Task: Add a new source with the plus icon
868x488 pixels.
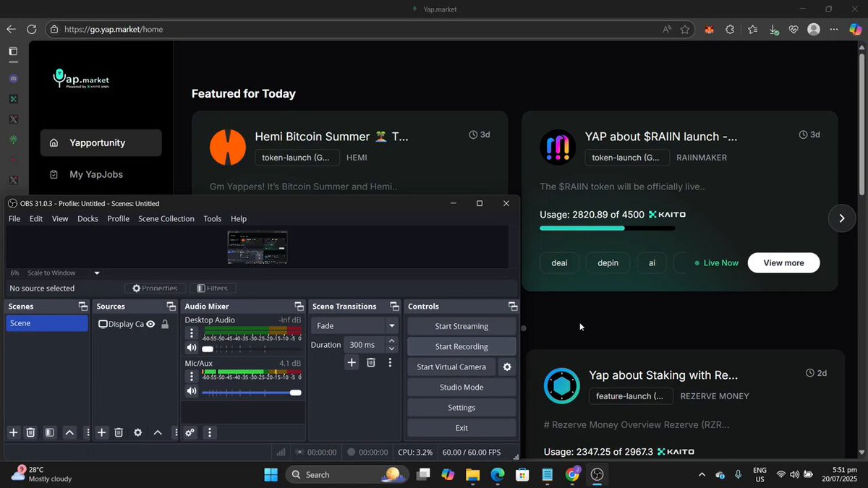Action: pos(102,432)
